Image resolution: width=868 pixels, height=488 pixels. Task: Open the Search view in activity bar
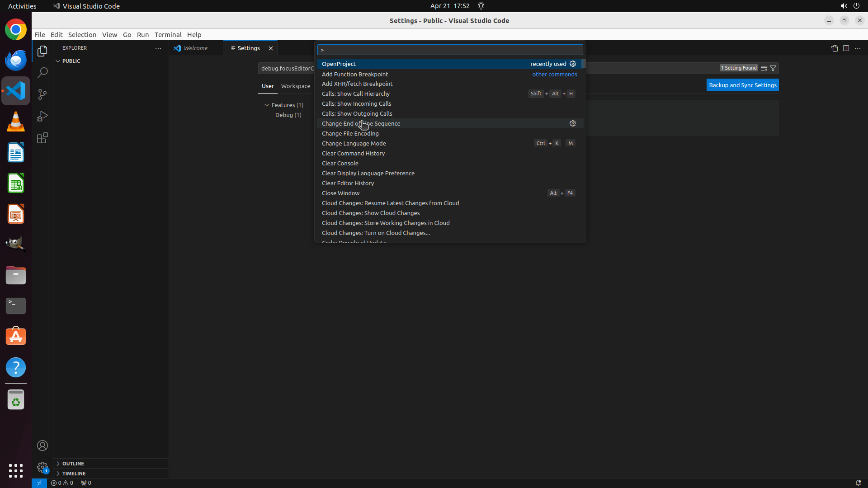(42, 72)
